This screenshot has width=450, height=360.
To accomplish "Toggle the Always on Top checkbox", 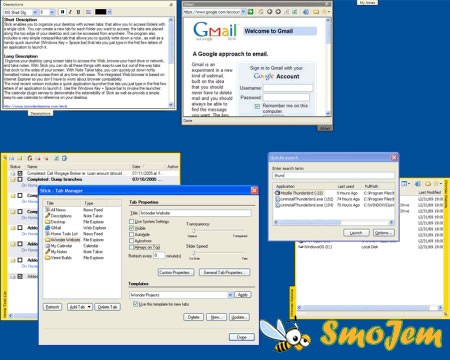I will point(131,247).
